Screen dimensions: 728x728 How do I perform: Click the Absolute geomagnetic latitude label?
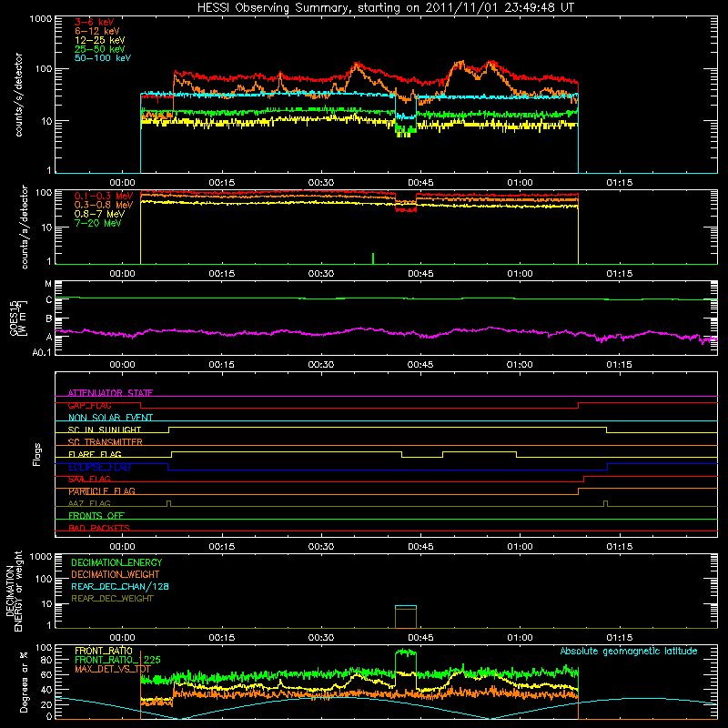coord(629,651)
